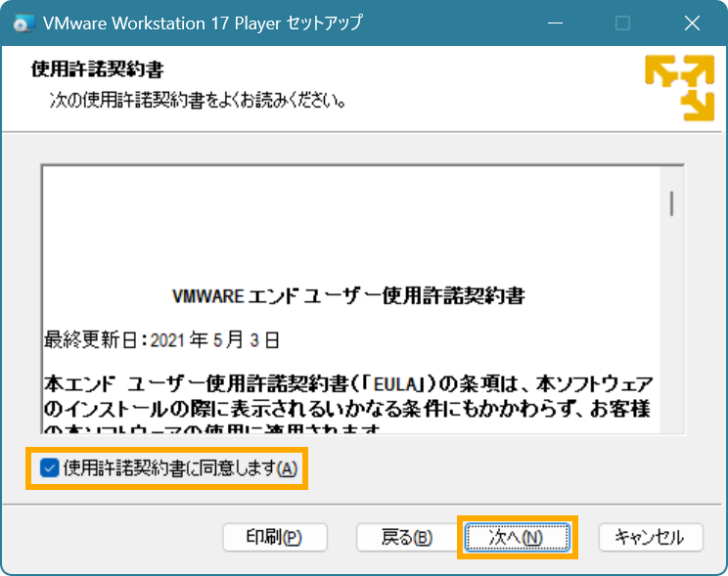Image resolution: width=728 pixels, height=576 pixels.
Task: Click the 印刷(P) button
Action: point(275,538)
